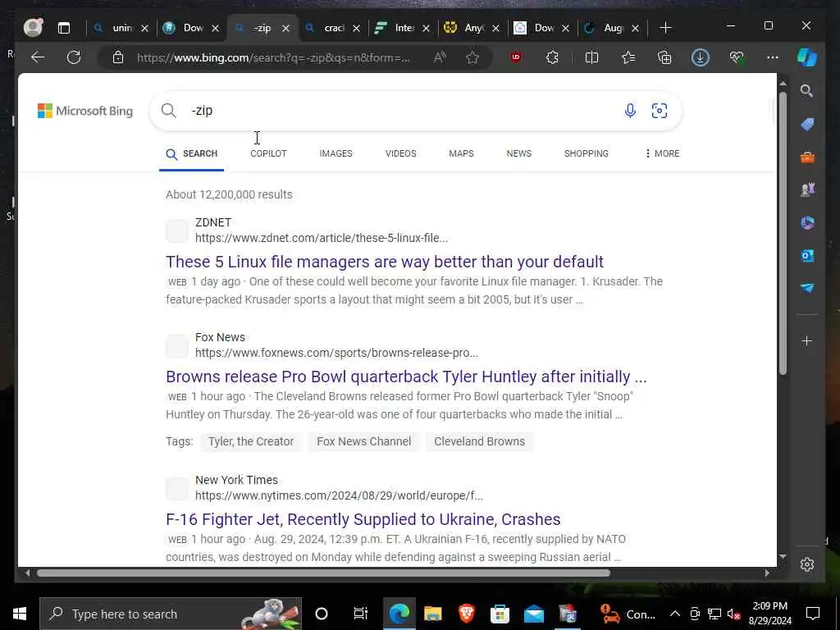
Task: Open the sidebar Shopping tag icon
Action: [x=807, y=125]
